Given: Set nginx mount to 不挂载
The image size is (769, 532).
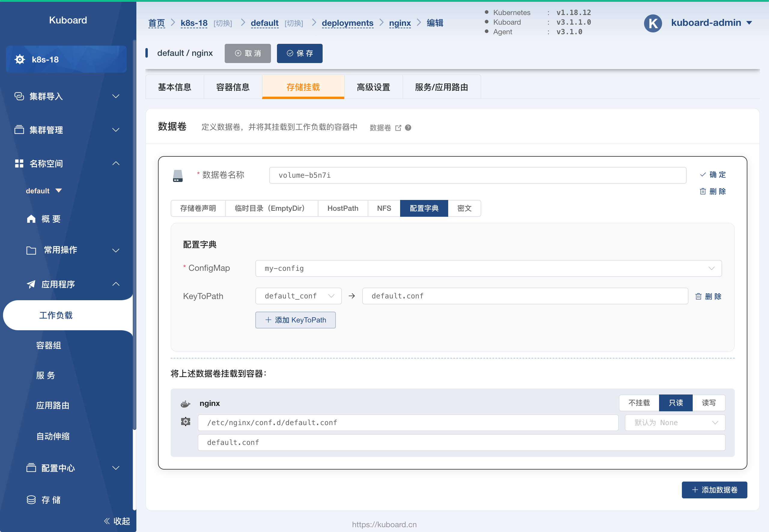Looking at the screenshot, I should (x=639, y=403).
